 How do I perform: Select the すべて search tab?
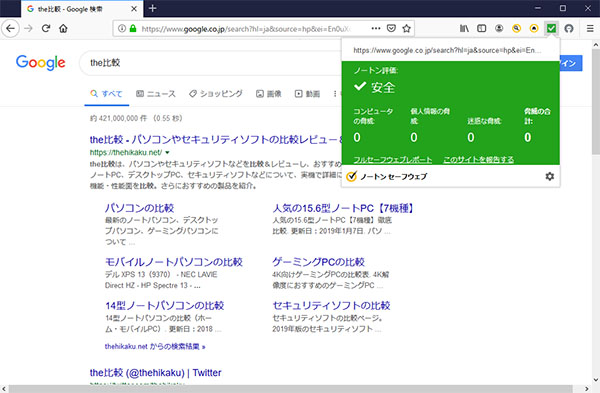[106, 94]
